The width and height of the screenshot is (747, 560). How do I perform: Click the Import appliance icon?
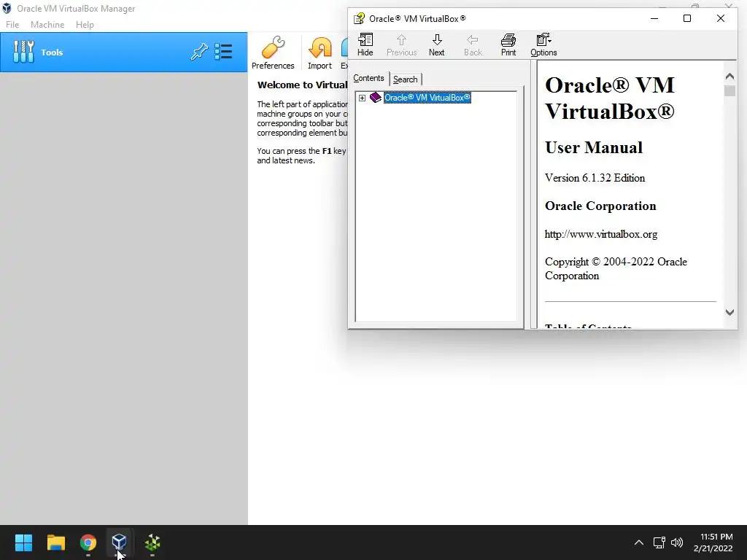pyautogui.click(x=320, y=52)
